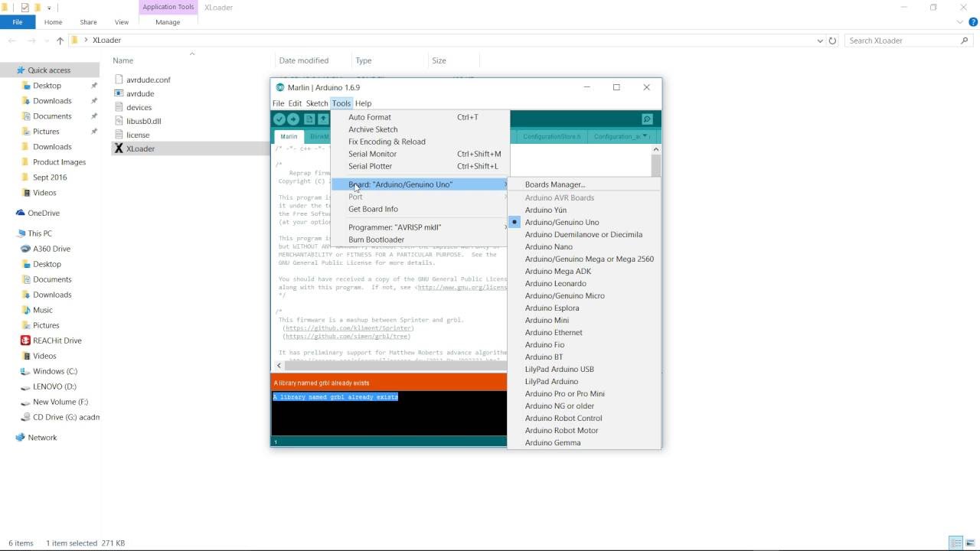Switch Explorer to large icons view
Image resolution: width=980 pixels, height=551 pixels.
pos(969,543)
